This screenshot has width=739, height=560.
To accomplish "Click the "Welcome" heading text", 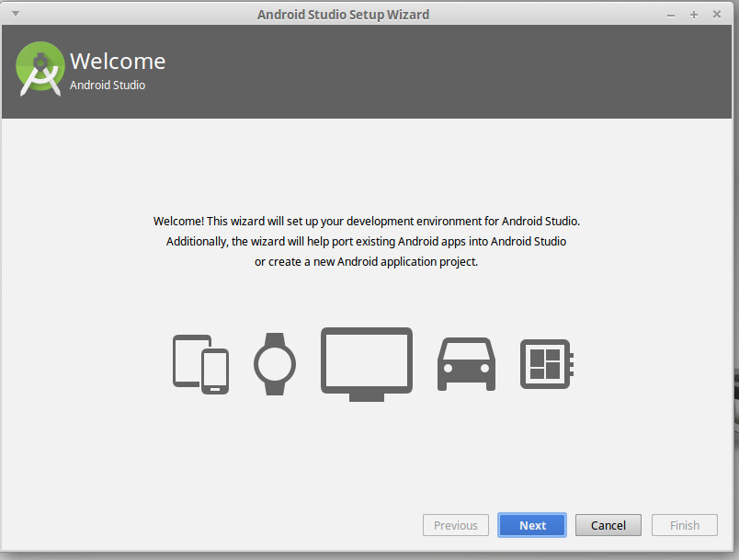I will [x=118, y=62].
